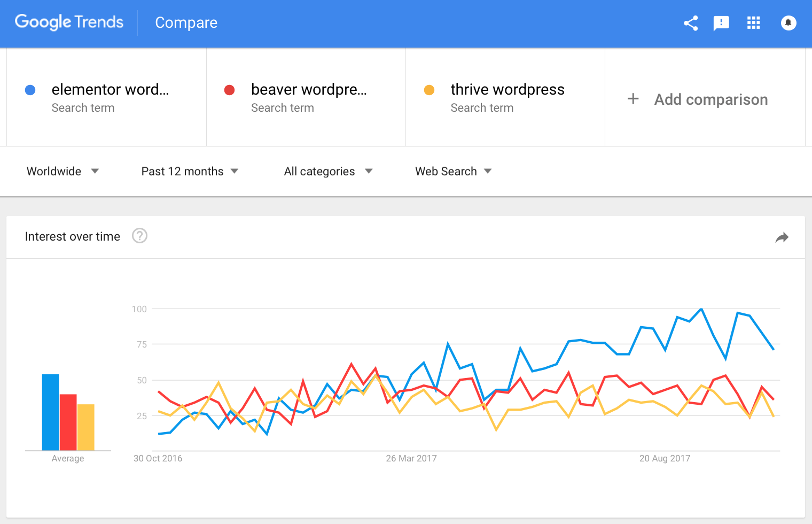Expand the Worldwide region dropdown

(x=63, y=171)
